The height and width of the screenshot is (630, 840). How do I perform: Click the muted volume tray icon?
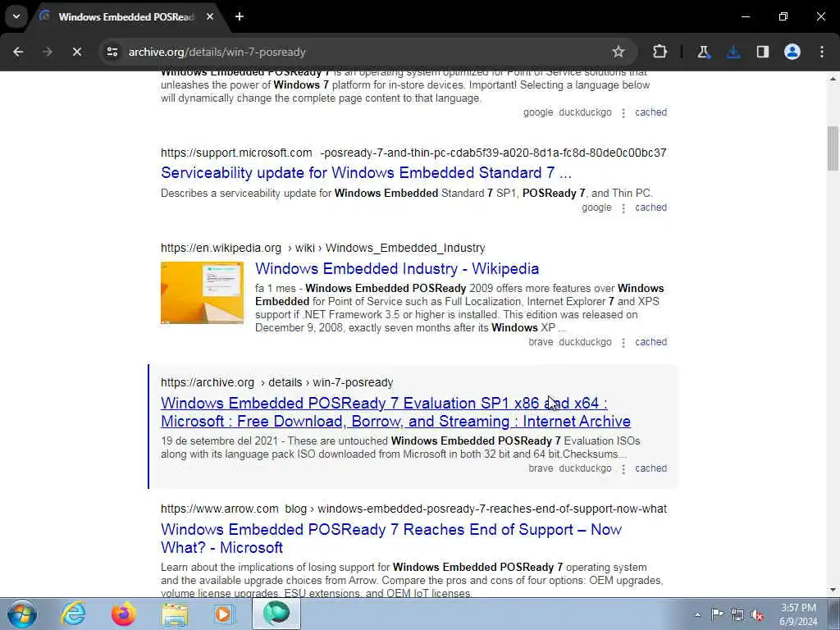(757, 614)
